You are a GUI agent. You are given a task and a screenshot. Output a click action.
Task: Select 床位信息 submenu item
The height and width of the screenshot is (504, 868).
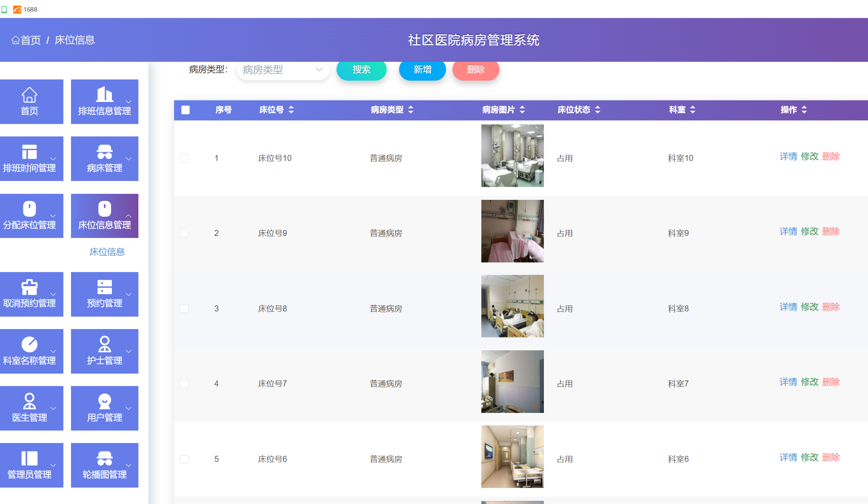pos(107,252)
